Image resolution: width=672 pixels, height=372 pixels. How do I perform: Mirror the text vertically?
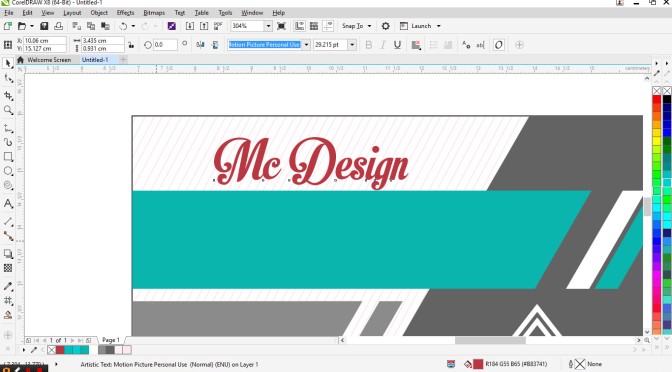(215, 45)
